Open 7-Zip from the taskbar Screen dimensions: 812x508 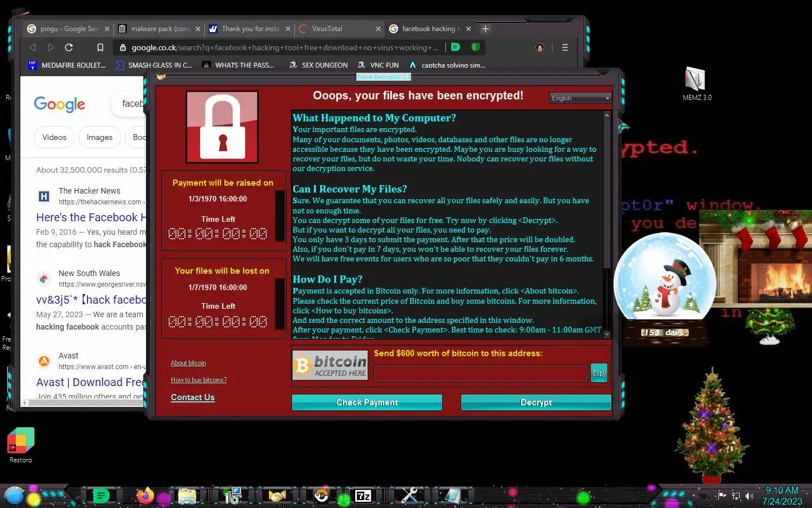click(363, 496)
